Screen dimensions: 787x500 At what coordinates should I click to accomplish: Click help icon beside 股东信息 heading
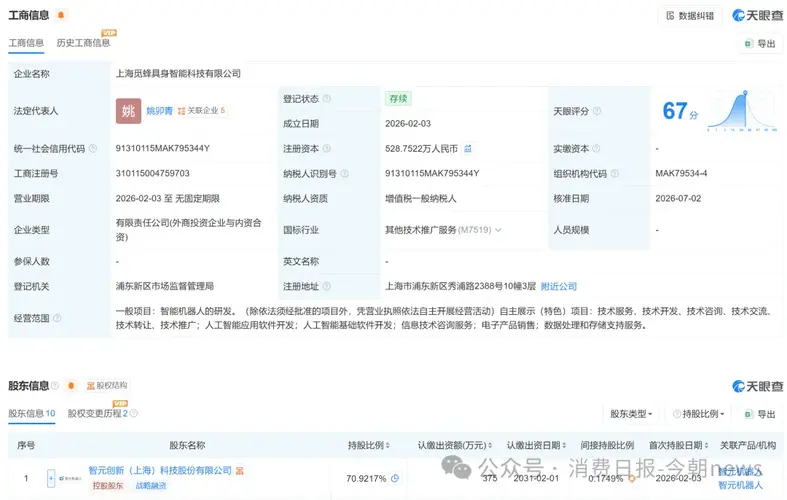click(55, 386)
